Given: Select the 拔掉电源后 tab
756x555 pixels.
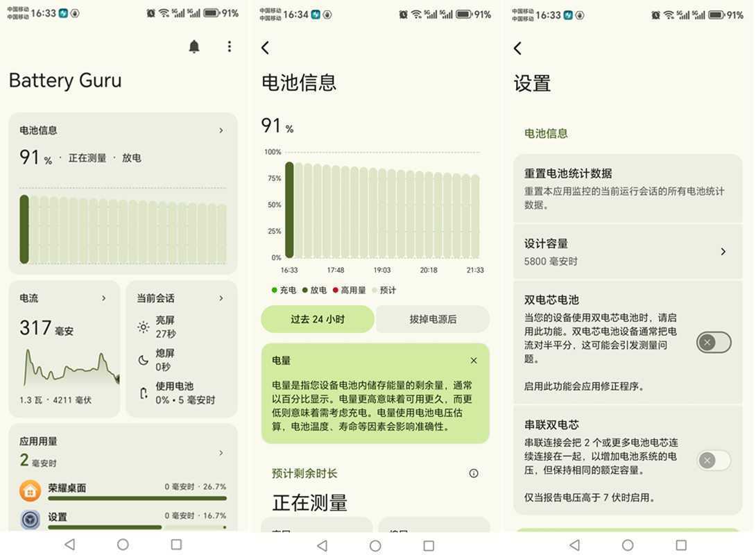Looking at the screenshot, I should [433, 318].
